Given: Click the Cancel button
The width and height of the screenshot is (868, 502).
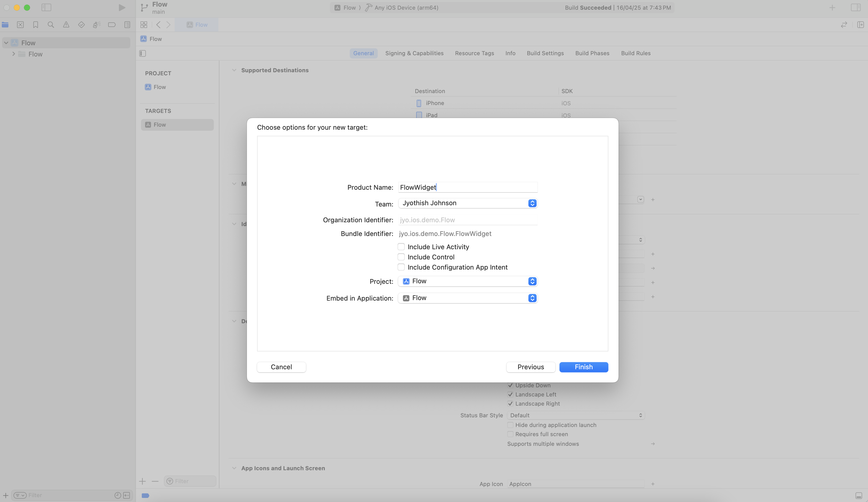Looking at the screenshot, I should coord(282,367).
